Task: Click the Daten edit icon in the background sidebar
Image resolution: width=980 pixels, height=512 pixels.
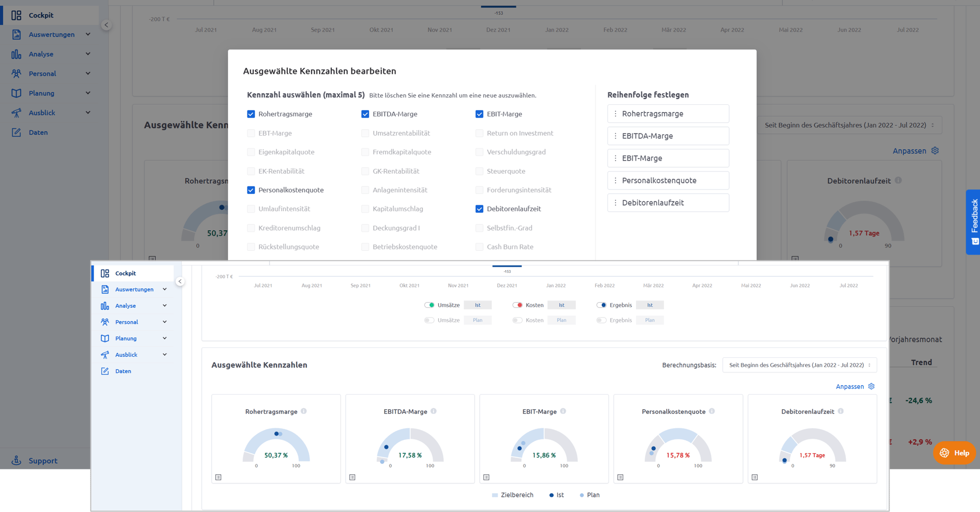Action: (x=16, y=132)
